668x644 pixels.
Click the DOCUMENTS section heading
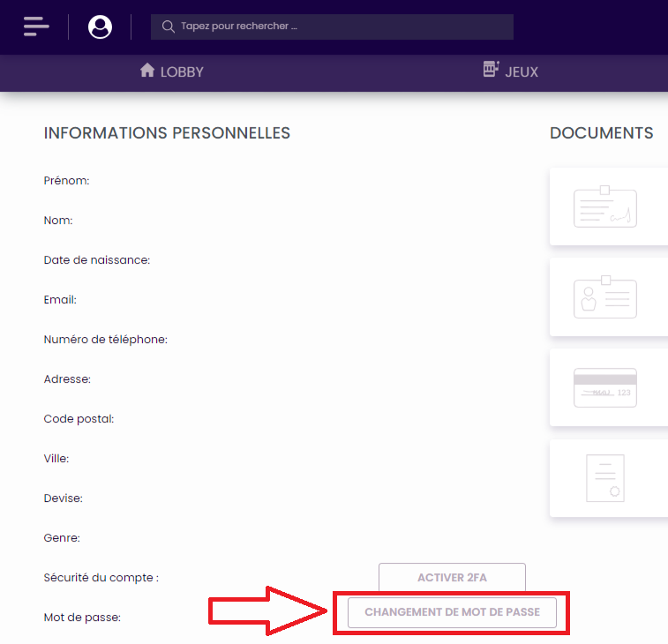pyautogui.click(x=601, y=133)
